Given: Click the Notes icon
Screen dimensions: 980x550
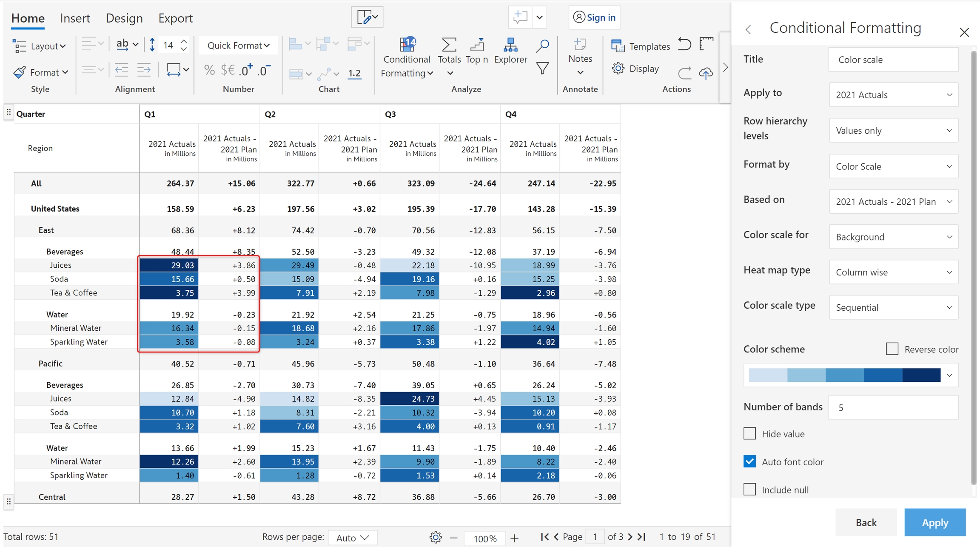Looking at the screenshot, I should pos(580,44).
